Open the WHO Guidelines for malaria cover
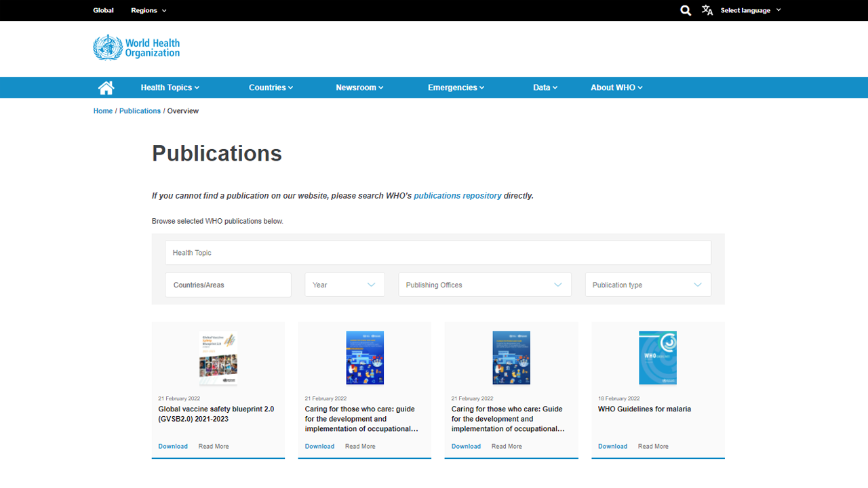Image resolution: width=868 pixels, height=488 pixels. tap(658, 358)
